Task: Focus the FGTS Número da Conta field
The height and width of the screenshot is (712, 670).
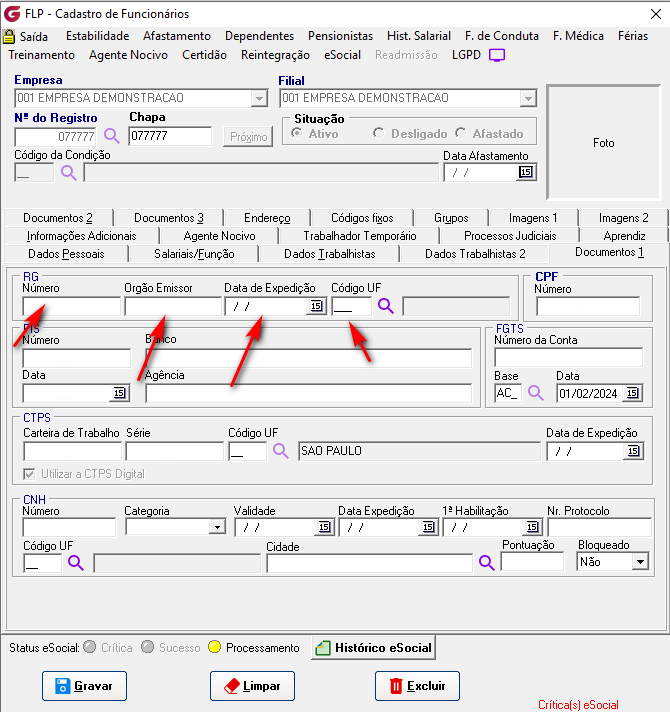Action: pyautogui.click(x=569, y=358)
